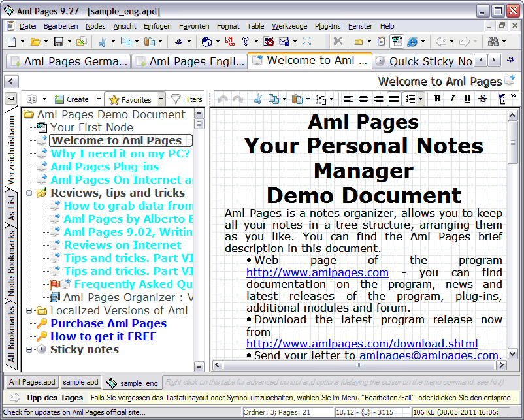Image resolution: width=524 pixels, height=420 pixels.
Task: Click the main toolbar paste clipboard icon
Action: (x=150, y=42)
